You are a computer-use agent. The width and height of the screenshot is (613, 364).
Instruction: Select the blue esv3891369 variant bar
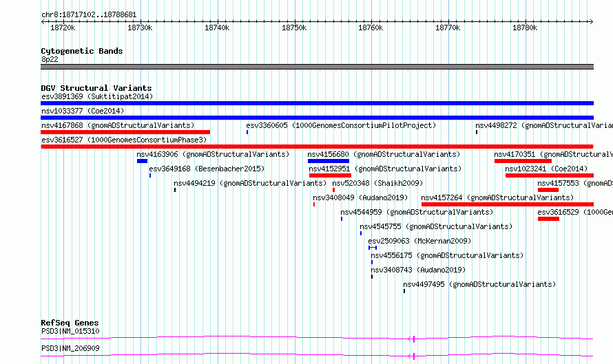(317, 103)
